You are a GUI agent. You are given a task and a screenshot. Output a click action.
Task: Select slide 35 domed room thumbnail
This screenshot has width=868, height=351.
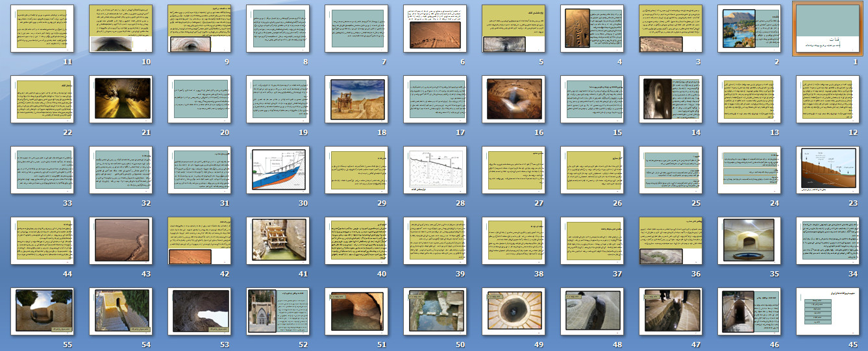tap(749, 241)
